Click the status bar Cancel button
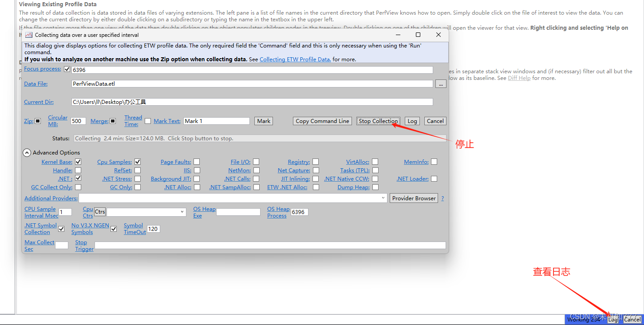This screenshot has width=644, height=325. click(x=632, y=319)
